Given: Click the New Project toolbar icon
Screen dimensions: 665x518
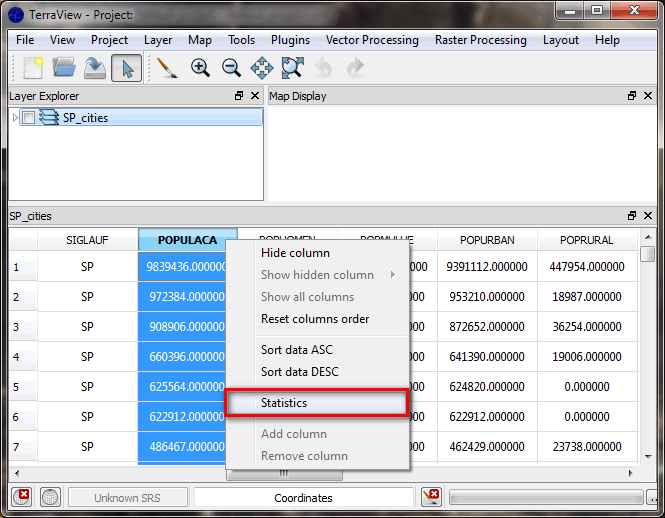Looking at the screenshot, I should tap(33, 68).
